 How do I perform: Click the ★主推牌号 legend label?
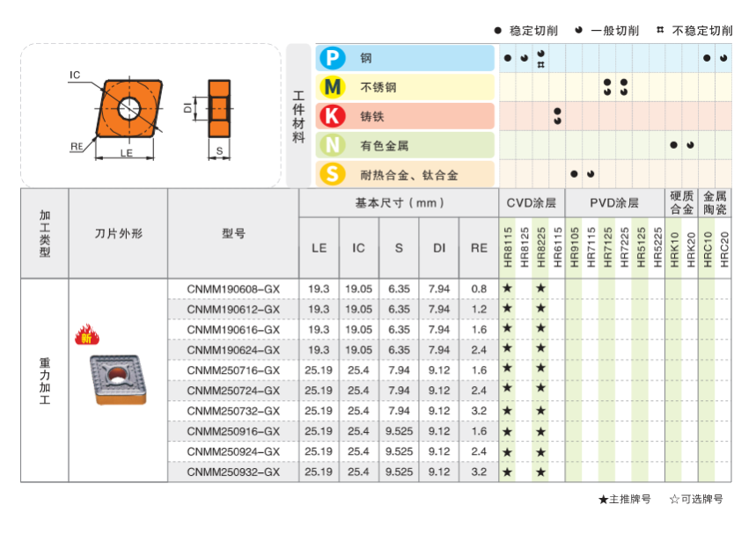pyautogui.click(x=624, y=500)
